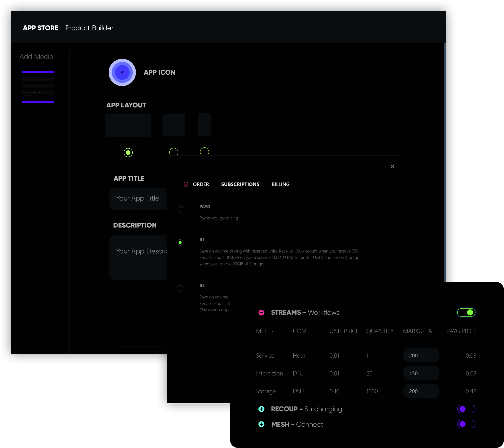504x448 pixels.
Task: Go to the ORDER tab
Action: click(201, 184)
